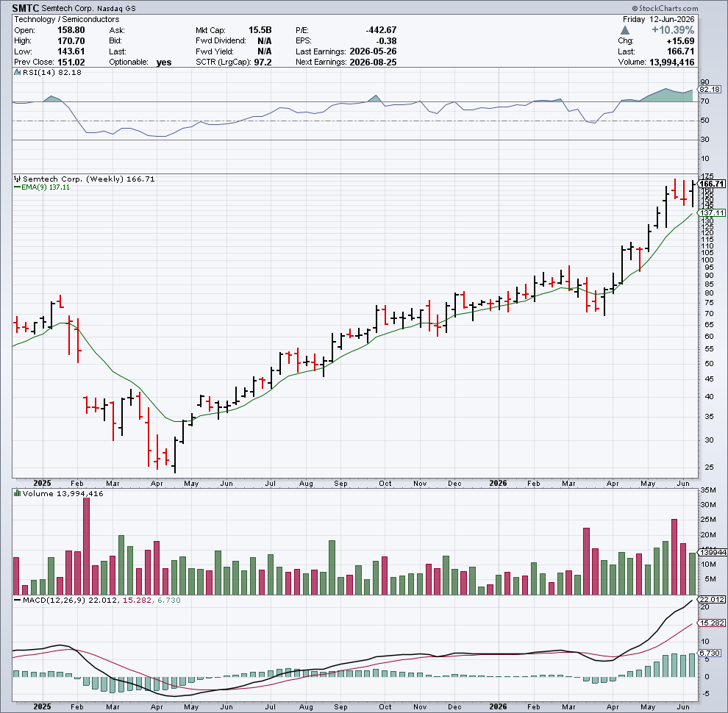Click the 6.730 histogram flag on the axis
728x713 pixels.
(710, 653)
